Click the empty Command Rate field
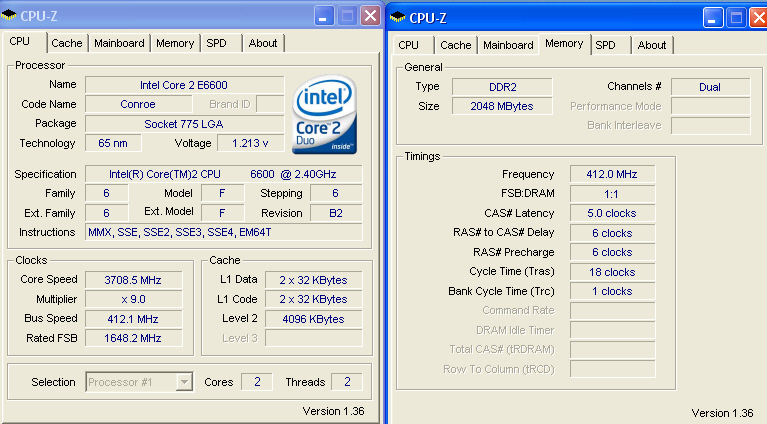Viewport: 767px width, 424px height. [x=612, y=311]
